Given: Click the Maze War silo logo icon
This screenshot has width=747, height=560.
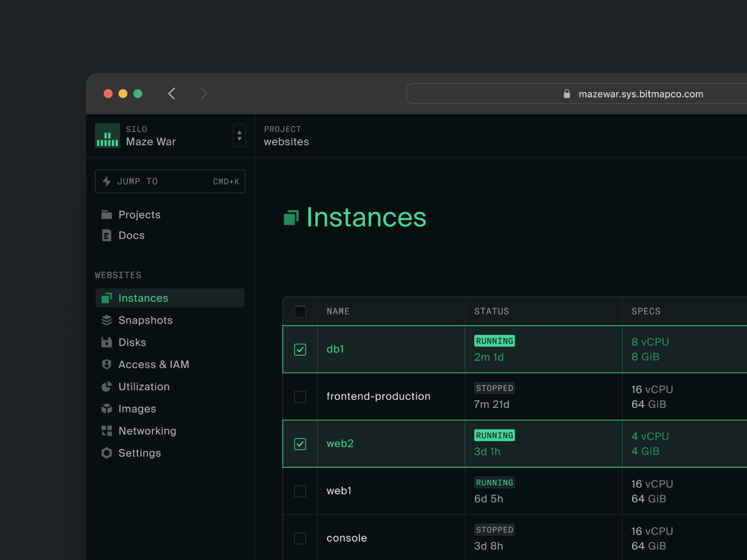Looking at the screenshot, I should (107, 136).
